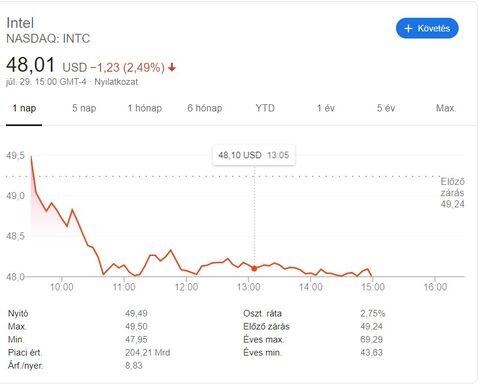Switch to the 5 nap tab
Viewport: 480px width, 384px height.
(84, 108)
